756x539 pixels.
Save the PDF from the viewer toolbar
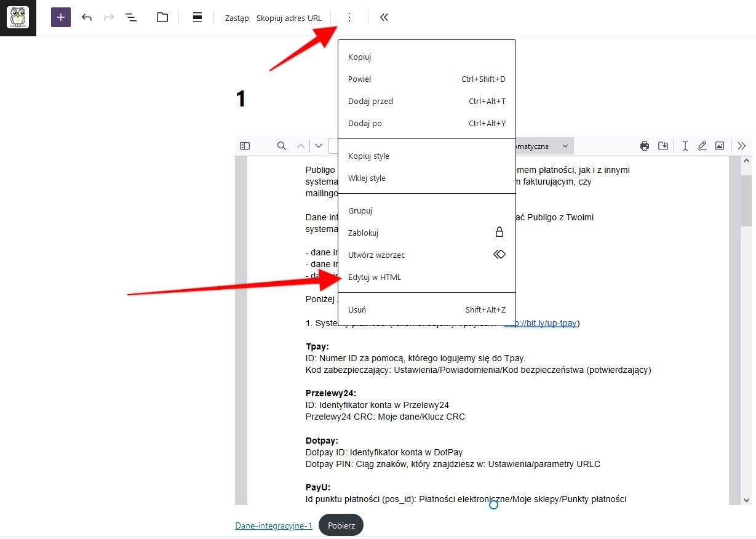click(663, 146)
